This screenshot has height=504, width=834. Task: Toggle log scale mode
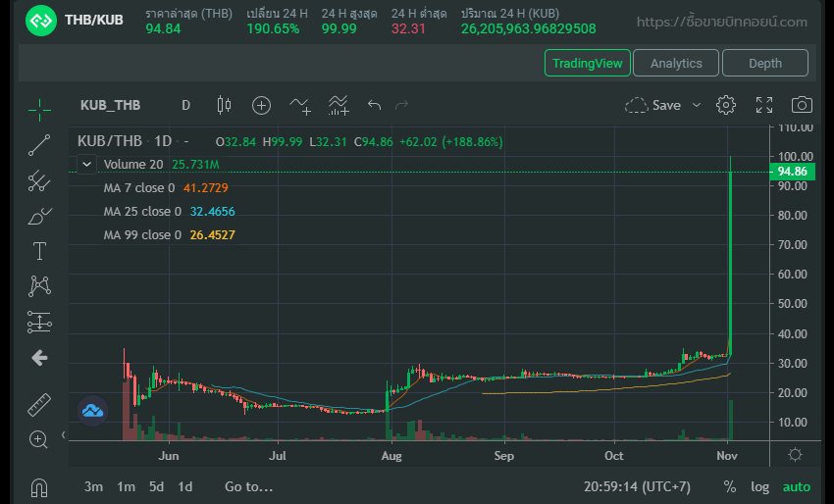(x=759, y=486)
